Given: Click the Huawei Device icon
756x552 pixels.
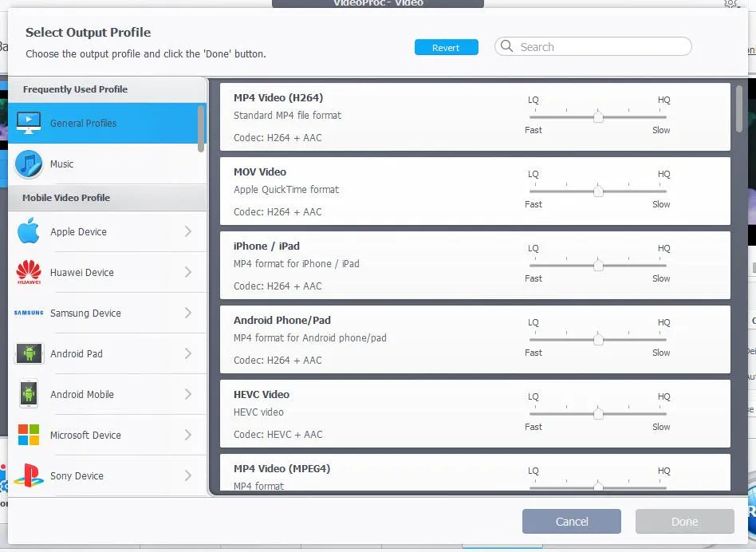Looking at the screenshot, I should 28,272.
